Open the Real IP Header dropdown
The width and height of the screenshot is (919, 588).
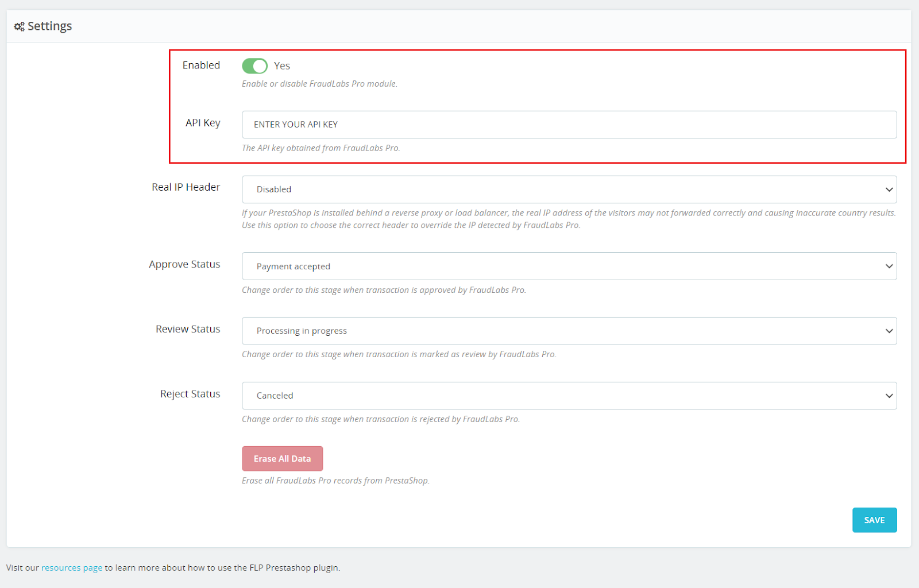coord(569,189)
